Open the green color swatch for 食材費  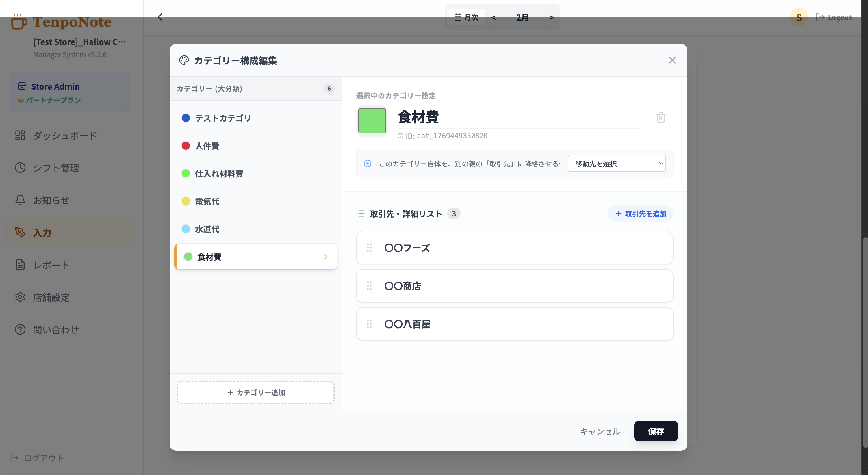tap(372, 120)
